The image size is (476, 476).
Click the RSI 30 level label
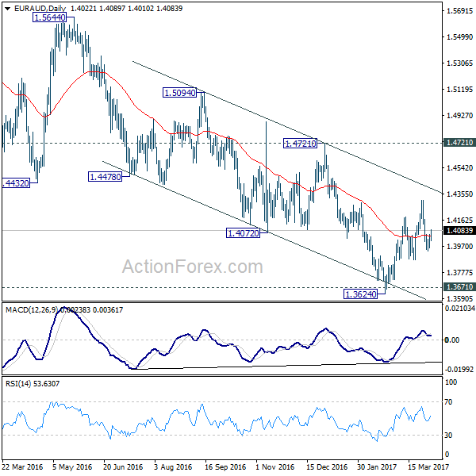tap(448, 436)
